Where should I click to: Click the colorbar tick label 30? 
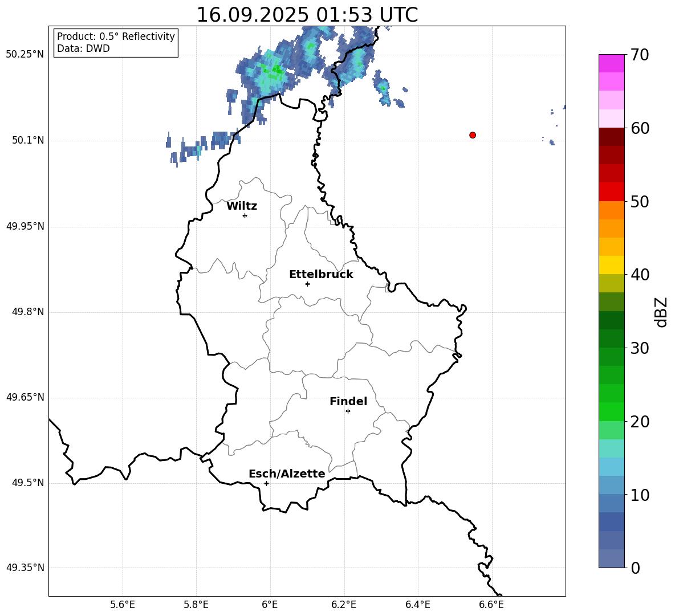point(640,348)
